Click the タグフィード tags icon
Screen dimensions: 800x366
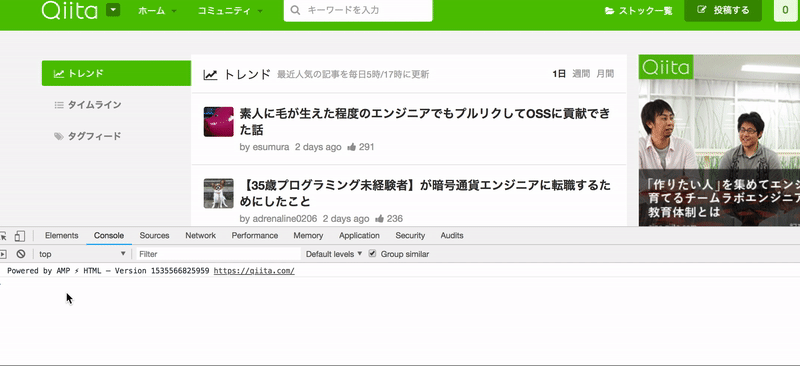pyautogui.click(x=59, y=136)
